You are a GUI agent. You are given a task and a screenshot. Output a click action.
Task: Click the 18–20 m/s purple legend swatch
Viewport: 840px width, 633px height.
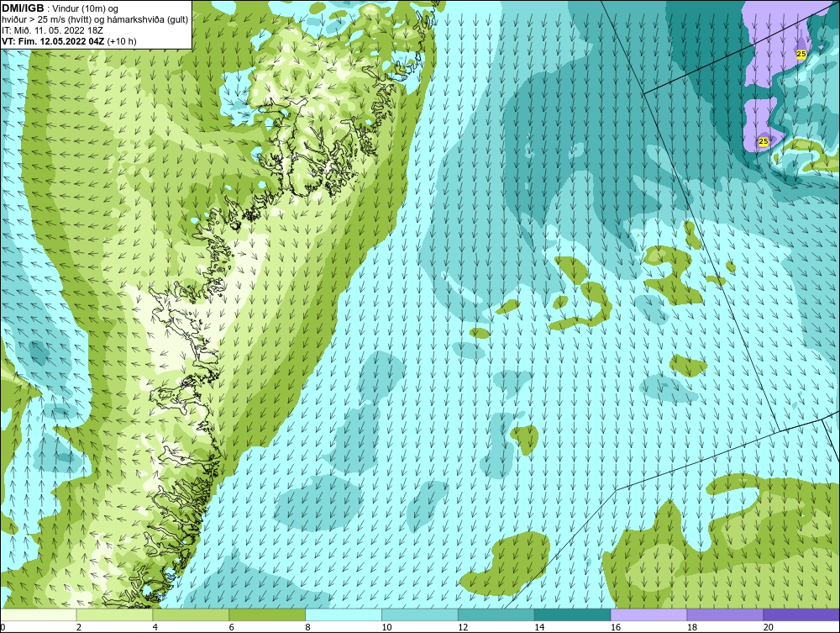[726, 615]
